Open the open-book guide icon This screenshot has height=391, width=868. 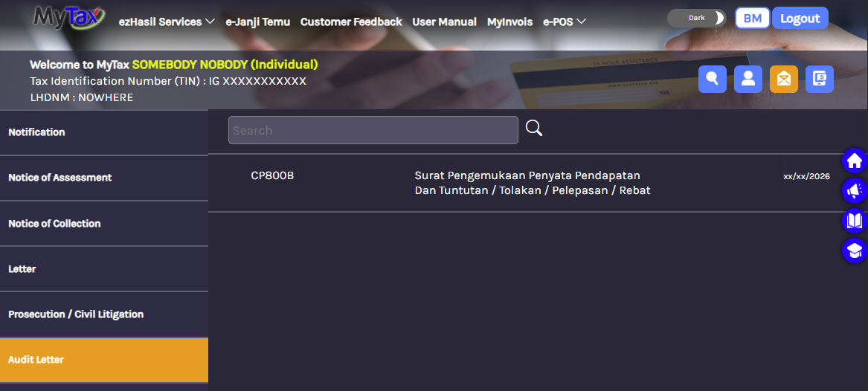855,222
